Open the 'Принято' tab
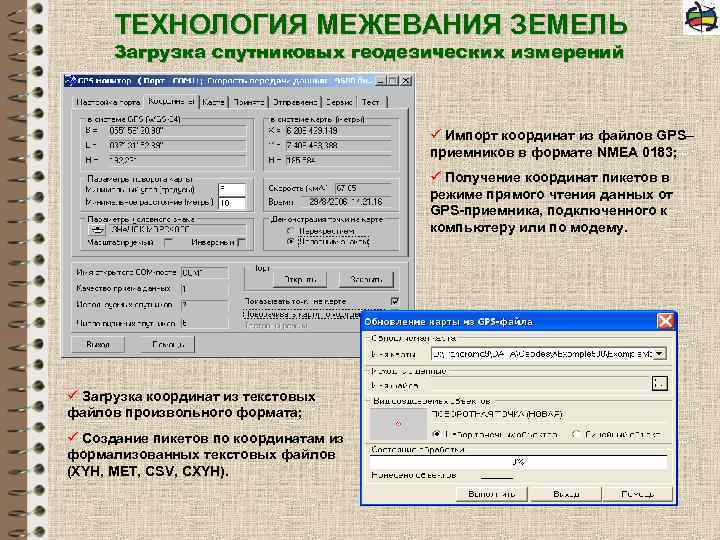The width and height of the screenshot is (720, 540). click(x=249, y=102)
